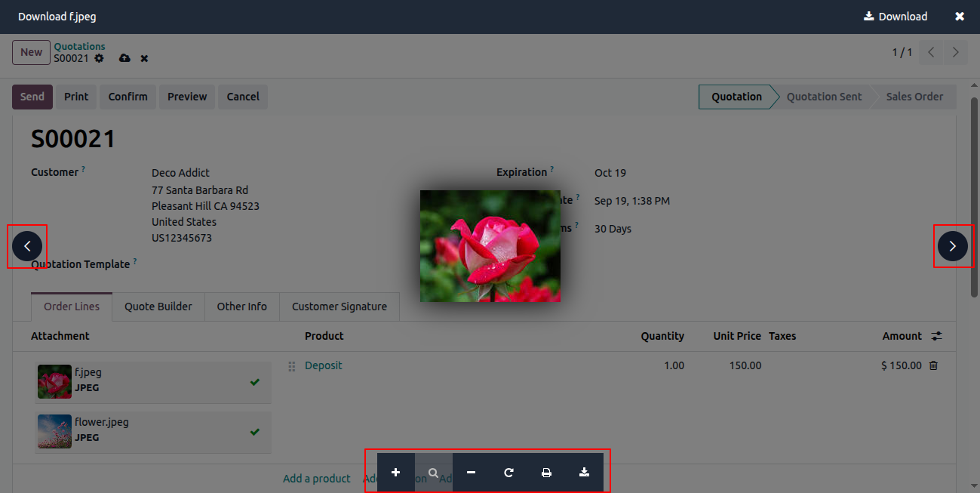
Task: Download image from bottom toolbar
Action: (x=585, y=473)
